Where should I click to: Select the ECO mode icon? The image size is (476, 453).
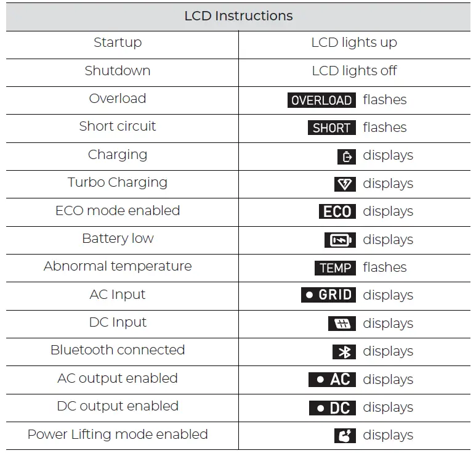pyautogui.click(x=337, y=212)
